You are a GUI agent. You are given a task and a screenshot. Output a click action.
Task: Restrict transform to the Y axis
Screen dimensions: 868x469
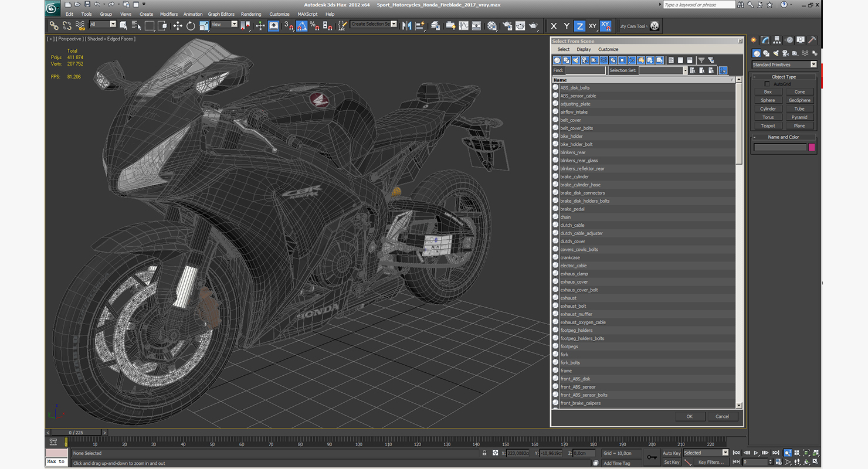coord(567,26)
